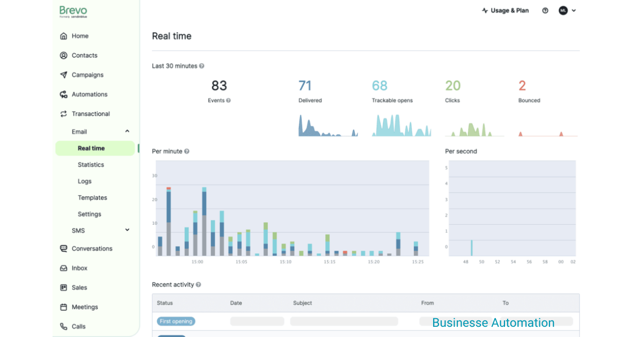644x337 pixels.
Task: Click the Campaigns paper plane icon
Action: pos(64,75)
